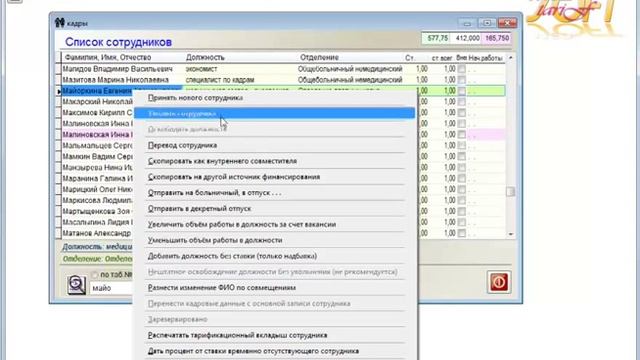Select employee 'Маранина Галина'
Image resolution: width=640 pixels, height=360 pixels.
(97, 179)
